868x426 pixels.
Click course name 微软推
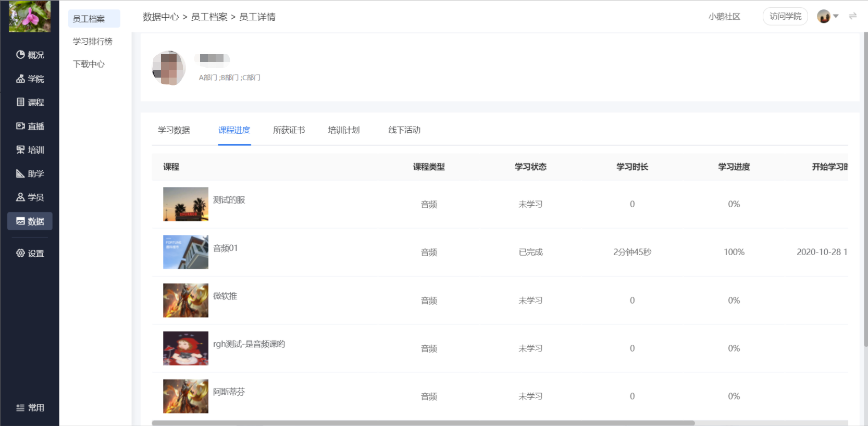coord(225,296)
